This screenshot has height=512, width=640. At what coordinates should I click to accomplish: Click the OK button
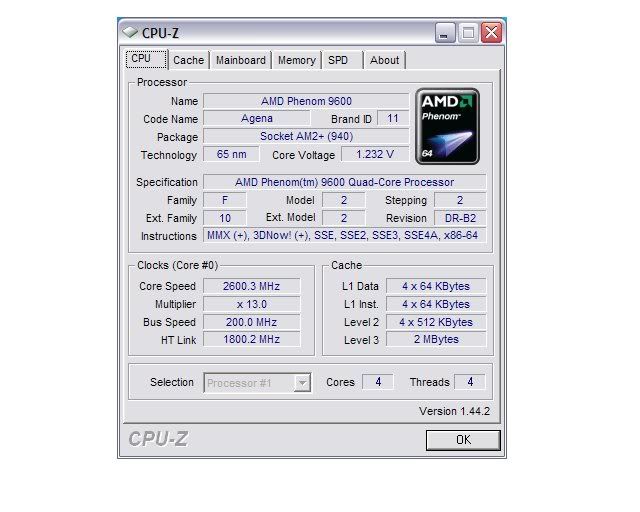[x=463, y=440]
